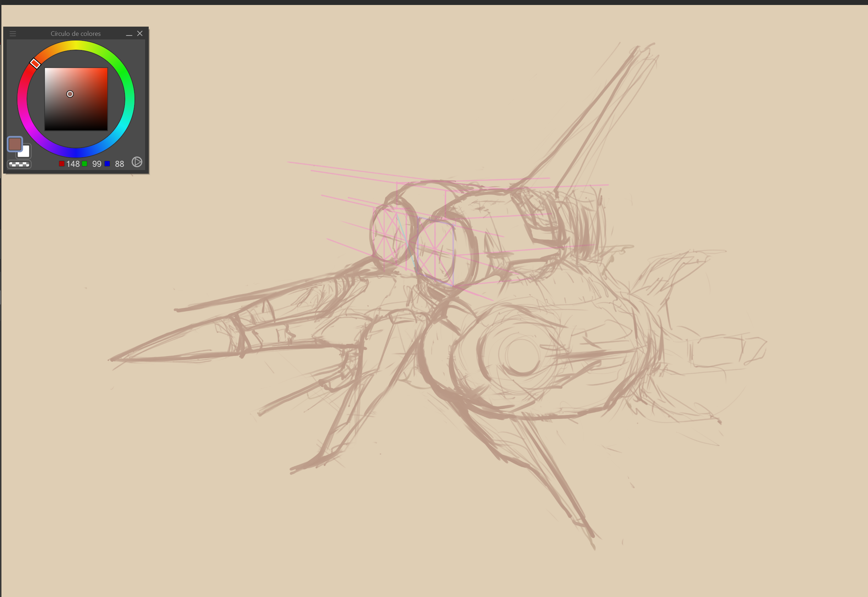868x597 pixels.
Task: Pick yellow at top of hue ring
Action: tap(76, 45)
